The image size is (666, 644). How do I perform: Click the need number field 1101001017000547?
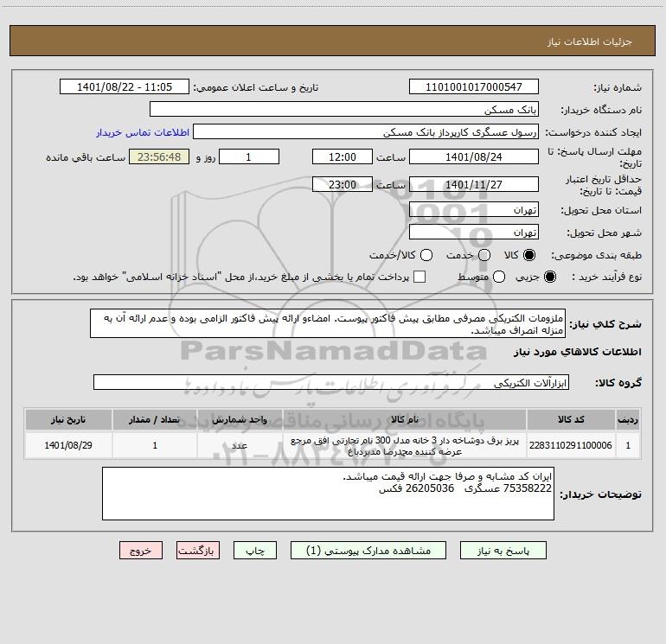[474, 87]
